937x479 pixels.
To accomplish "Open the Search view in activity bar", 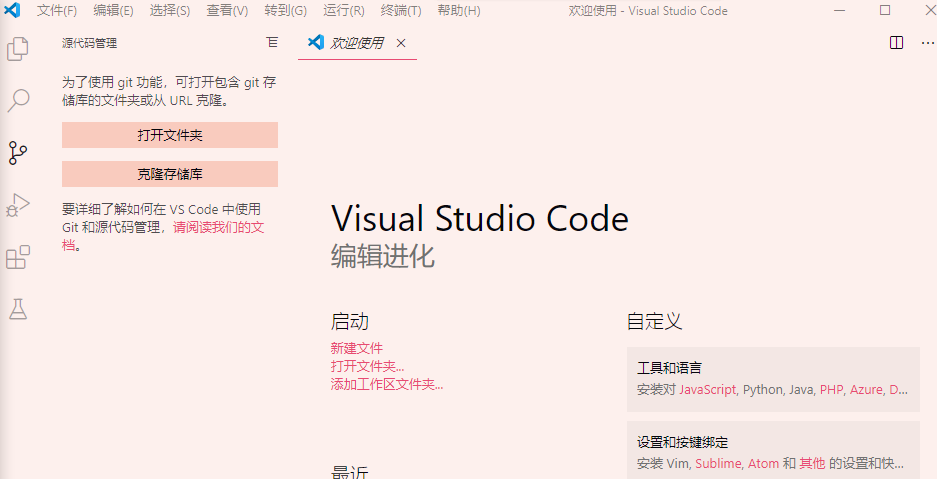I will (x=18, y=100).
